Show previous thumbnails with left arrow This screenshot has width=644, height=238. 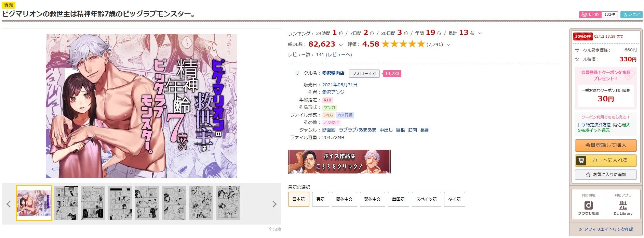coord(9,204)
